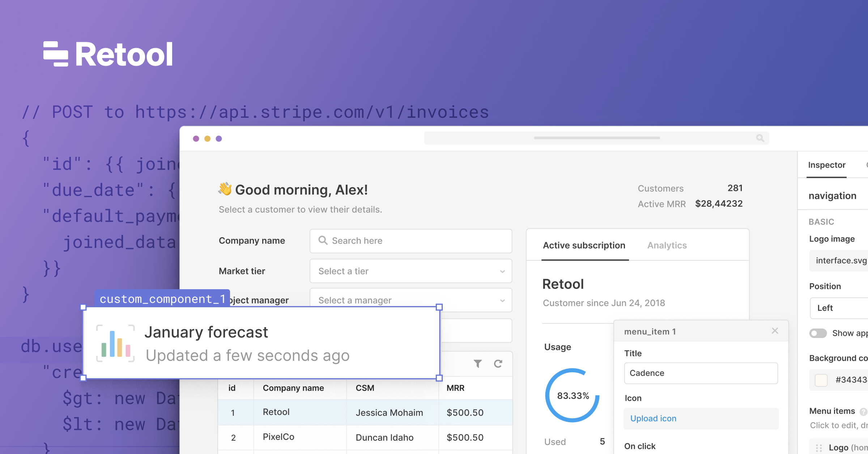Click the Good morning, Alex! heading
The height and width of the screenshot is (454, 868).
tap(301, 190)
